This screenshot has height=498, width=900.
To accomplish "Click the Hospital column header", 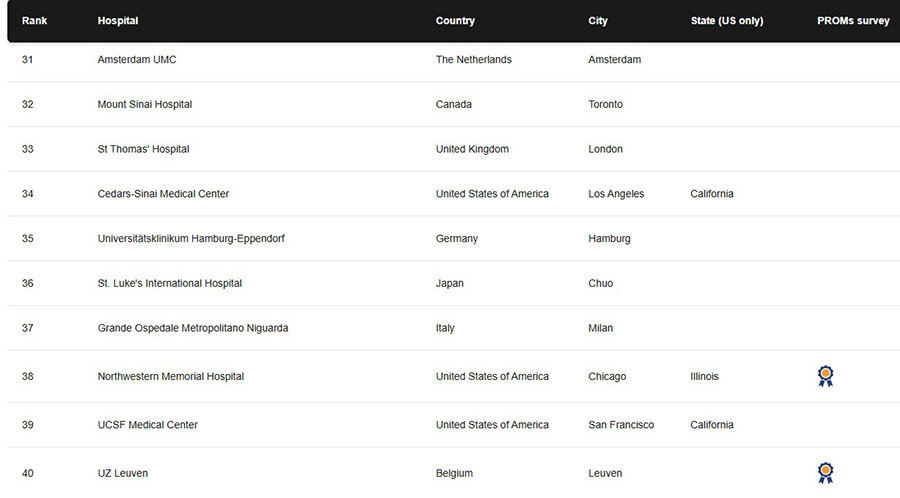I will point(118,20).
